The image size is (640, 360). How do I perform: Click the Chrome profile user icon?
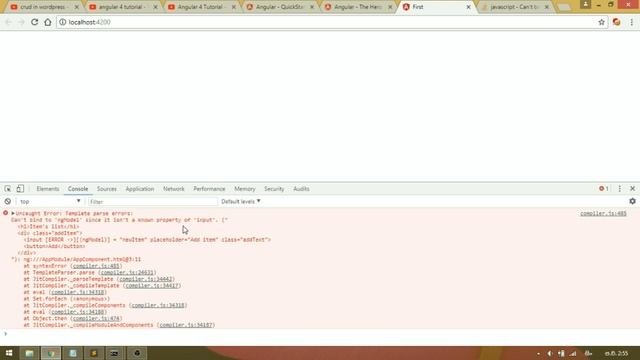click(x=585, y=4)
